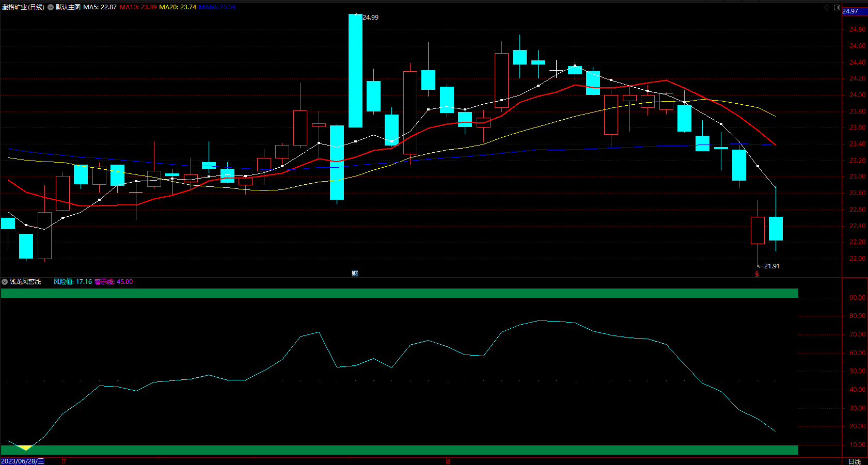Click the month 7 marker on time axis
Image resolution: width=868 pixels, height=465 pixels.
(64, 461)
